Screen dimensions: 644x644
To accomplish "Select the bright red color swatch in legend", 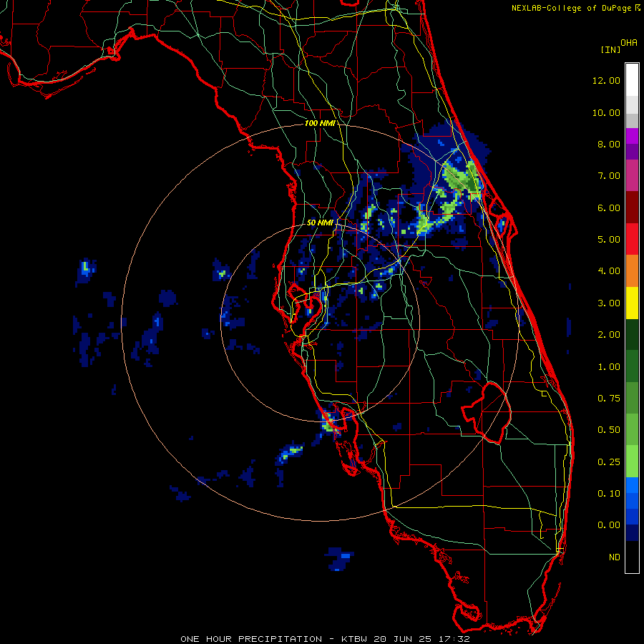I will point(632,240).
